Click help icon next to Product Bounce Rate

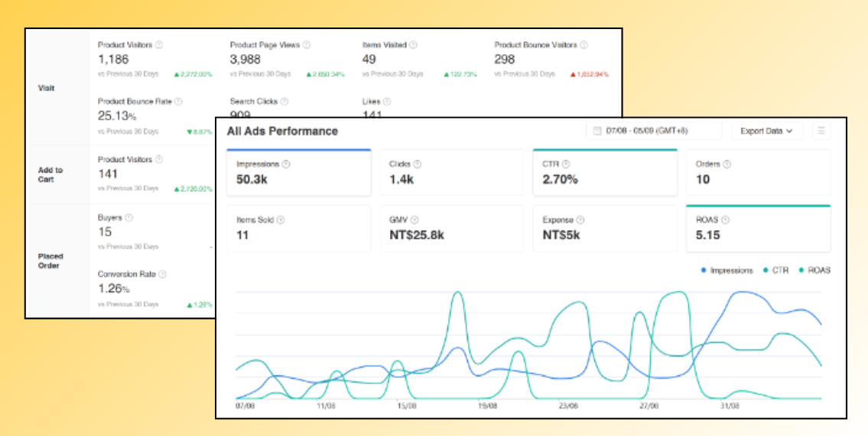click(178, 101)
